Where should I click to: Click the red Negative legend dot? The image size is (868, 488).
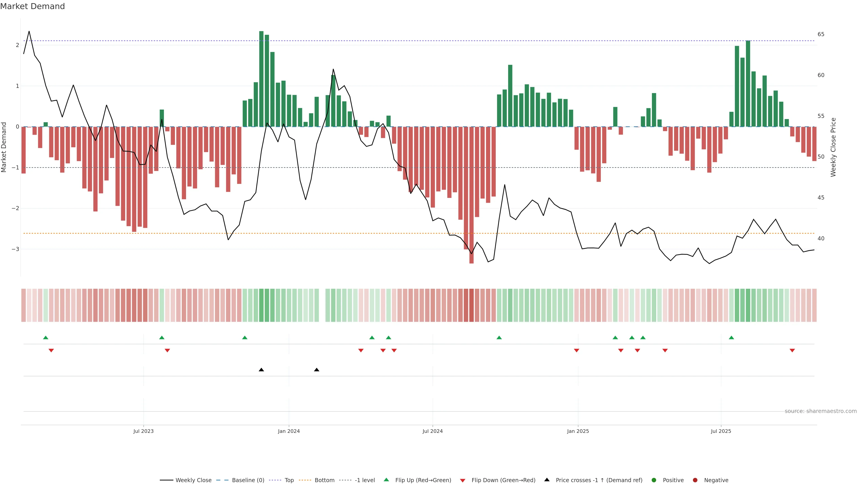tap(695, 480)
